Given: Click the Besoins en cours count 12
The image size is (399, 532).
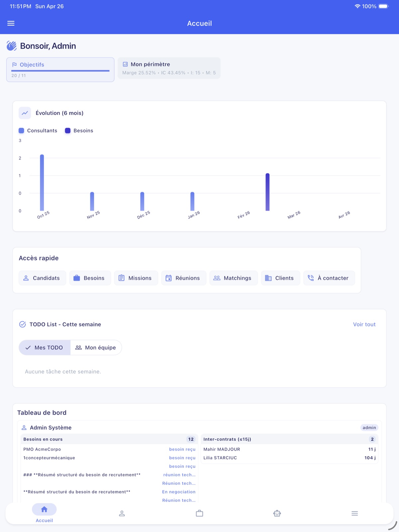Looking at the screenshot, I should 191,439.
